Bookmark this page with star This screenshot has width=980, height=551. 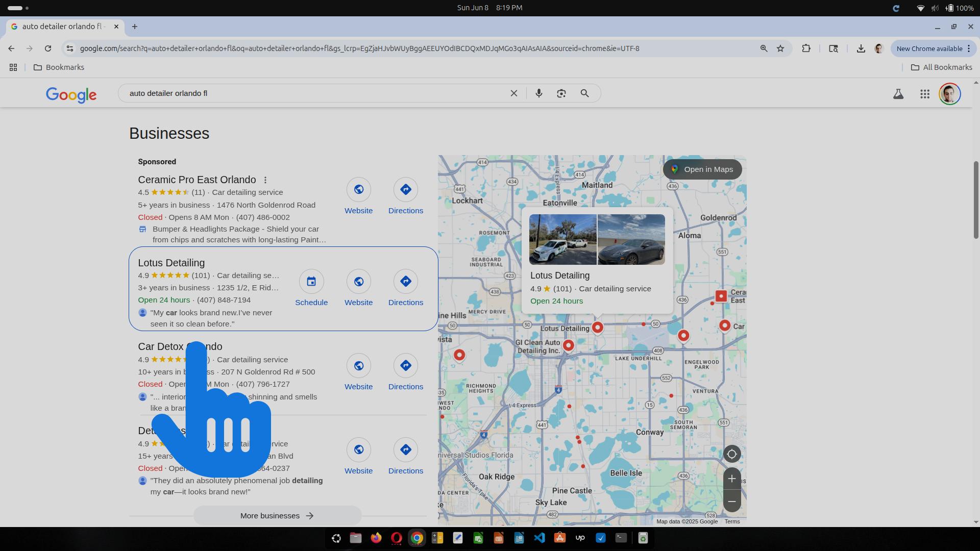tap(780, 48)
